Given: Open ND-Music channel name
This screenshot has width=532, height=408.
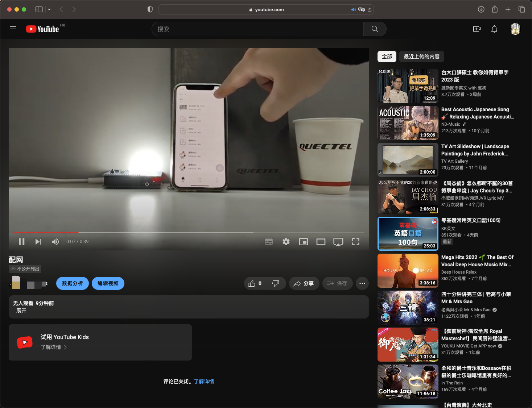Looking at the screenshot, I should (451, 124).
